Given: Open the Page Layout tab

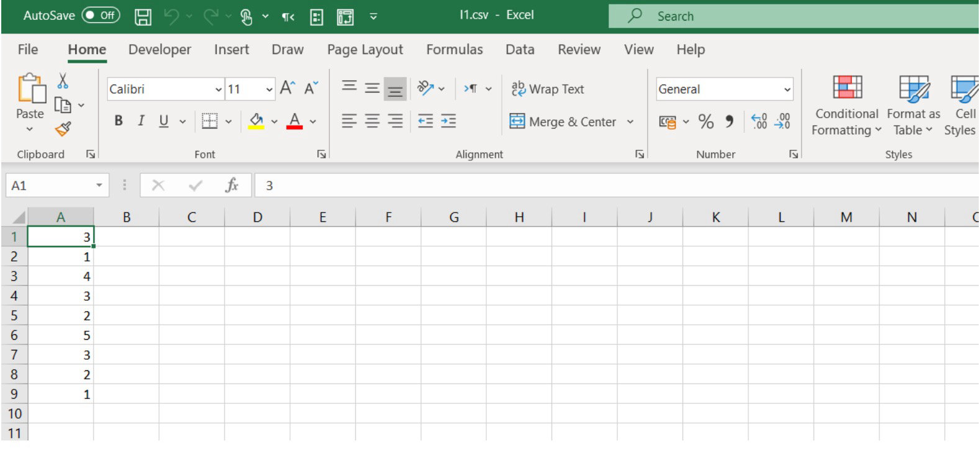Looking at the screenshot, I should (x=365, y=50).
